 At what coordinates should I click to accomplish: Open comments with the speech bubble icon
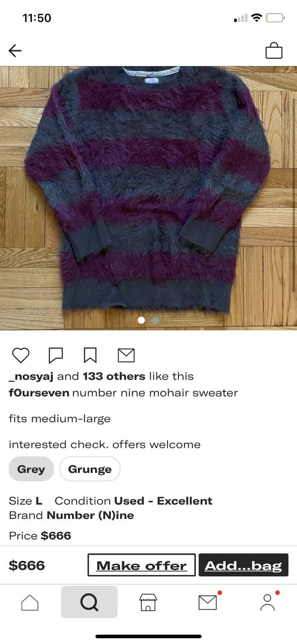[x=55, y=355]
